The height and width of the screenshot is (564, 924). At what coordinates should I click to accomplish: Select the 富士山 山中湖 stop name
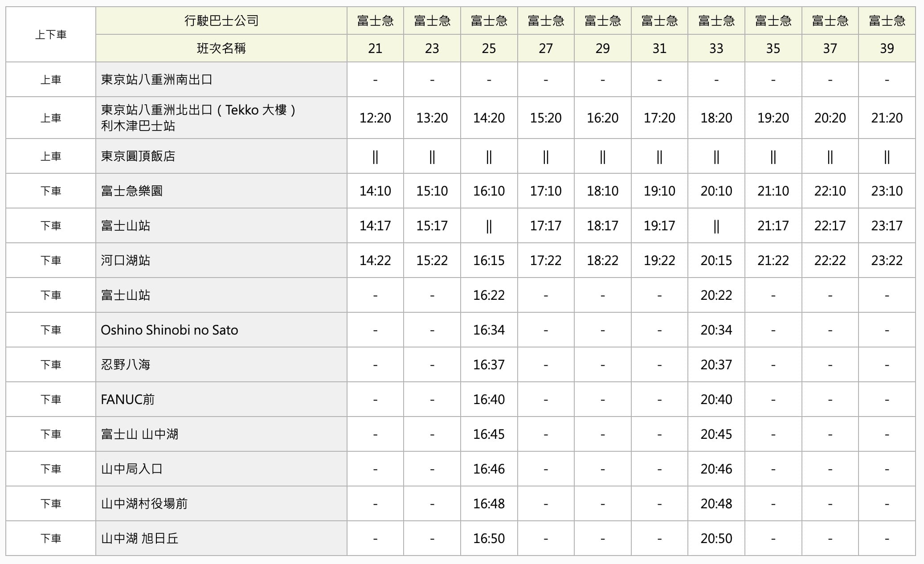coord(139,434)
